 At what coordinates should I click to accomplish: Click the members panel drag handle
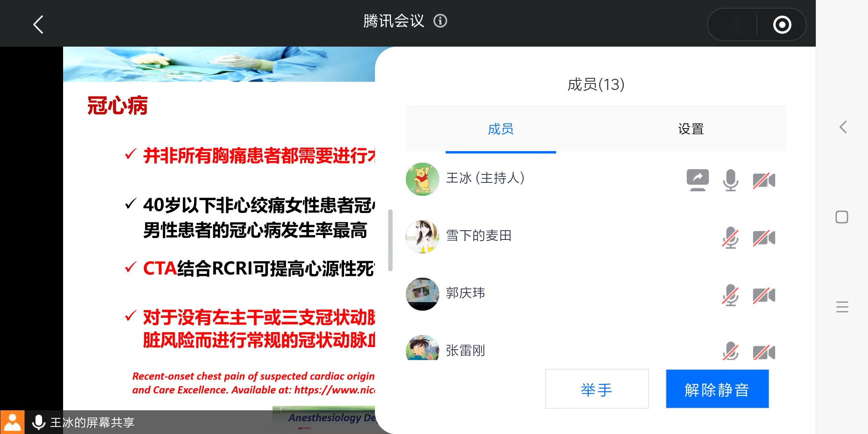[x=390, y=240]
